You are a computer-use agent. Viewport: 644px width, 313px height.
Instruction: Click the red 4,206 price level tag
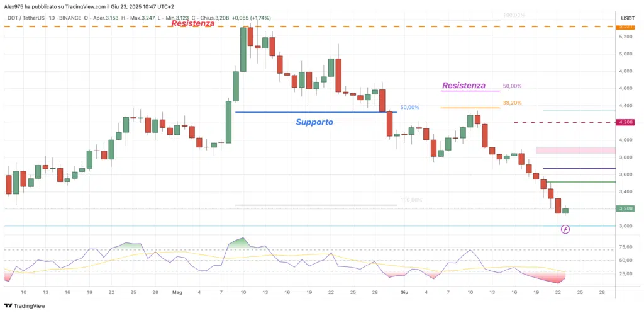(625, 122)
